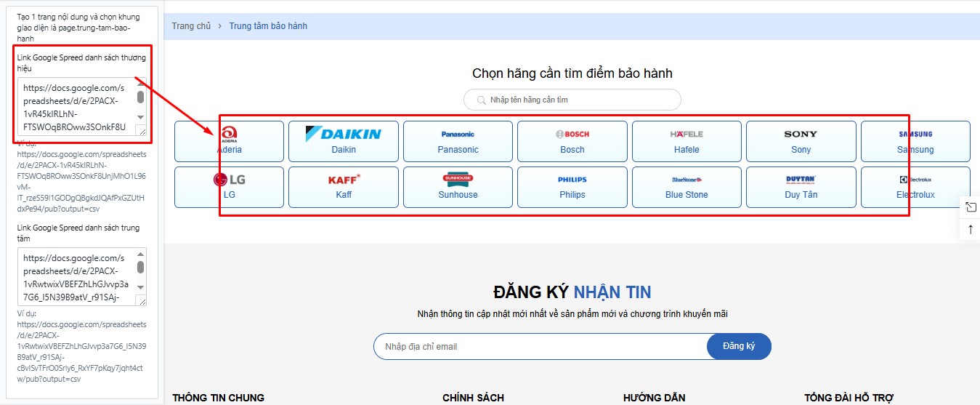Click the breadcrumb chevron separator
This screenshot has height=405, width=980.
pos(220,26)
